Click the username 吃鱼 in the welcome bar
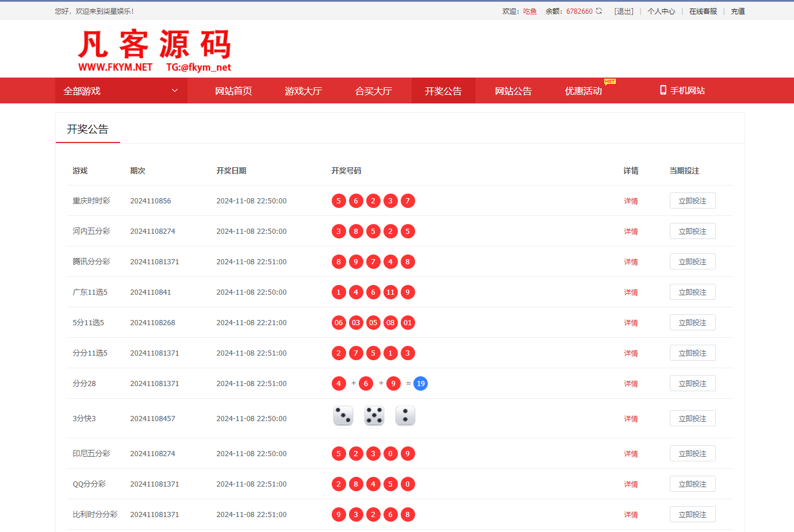Image resolution: width=794 pixels, height=532 pixels. coord(529,11)
